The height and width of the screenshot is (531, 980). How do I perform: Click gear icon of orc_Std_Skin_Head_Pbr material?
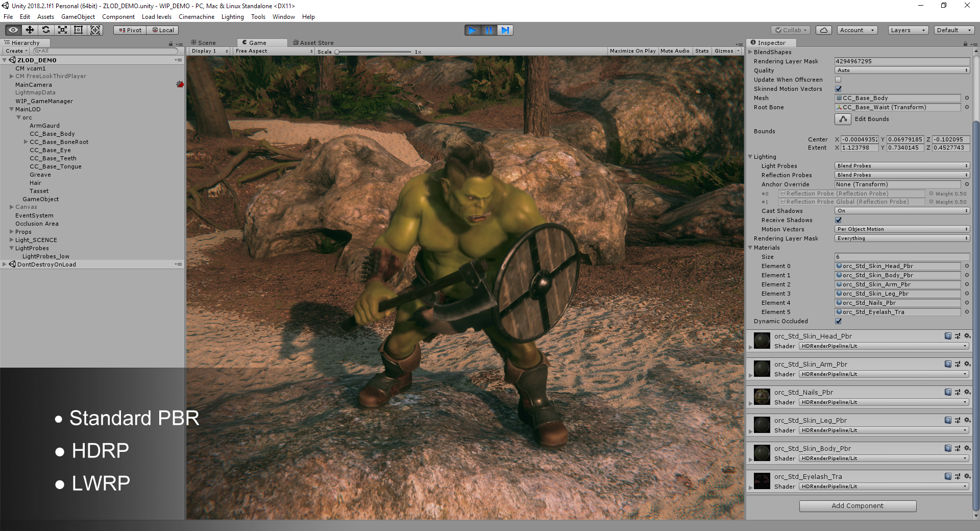pyautogui.click(x=967, y=336)
